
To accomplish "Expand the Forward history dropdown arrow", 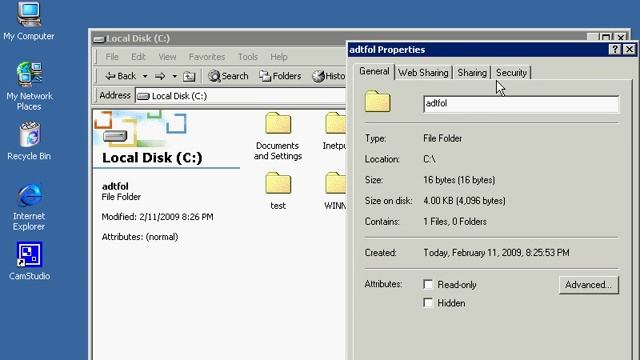I will click(175, 76).
